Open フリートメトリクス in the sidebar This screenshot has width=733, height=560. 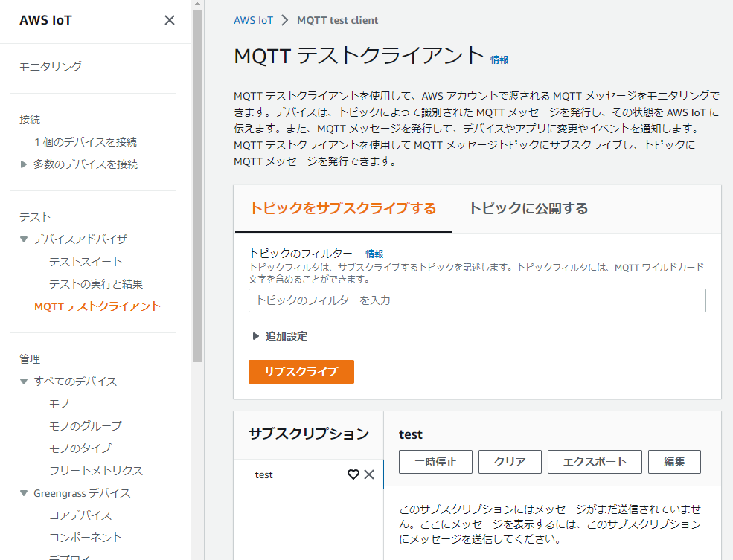click(96, 471)
